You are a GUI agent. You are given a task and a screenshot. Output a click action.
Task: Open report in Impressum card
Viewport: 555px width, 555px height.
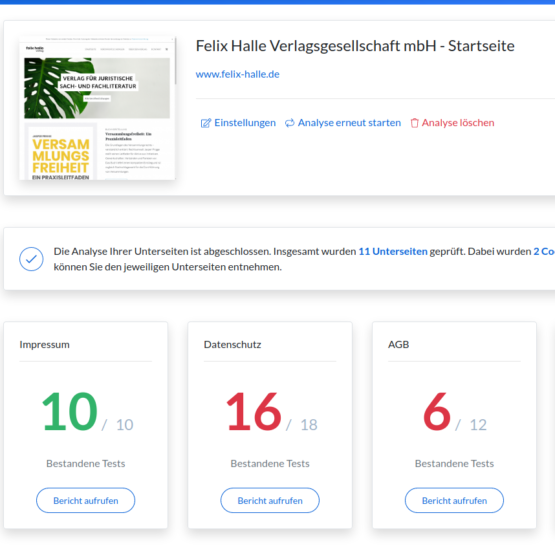tap(86, 500)
